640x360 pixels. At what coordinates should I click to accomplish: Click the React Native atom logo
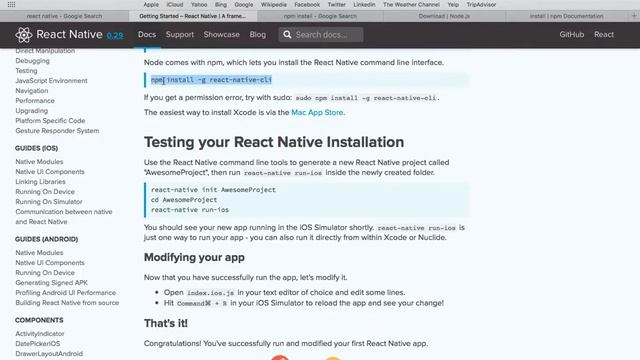(24, 35)
